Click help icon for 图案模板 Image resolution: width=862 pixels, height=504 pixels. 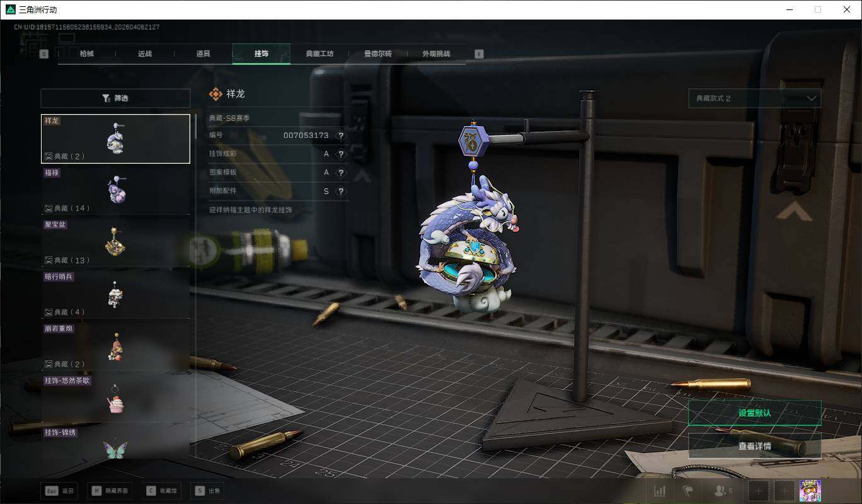point(341,173)
